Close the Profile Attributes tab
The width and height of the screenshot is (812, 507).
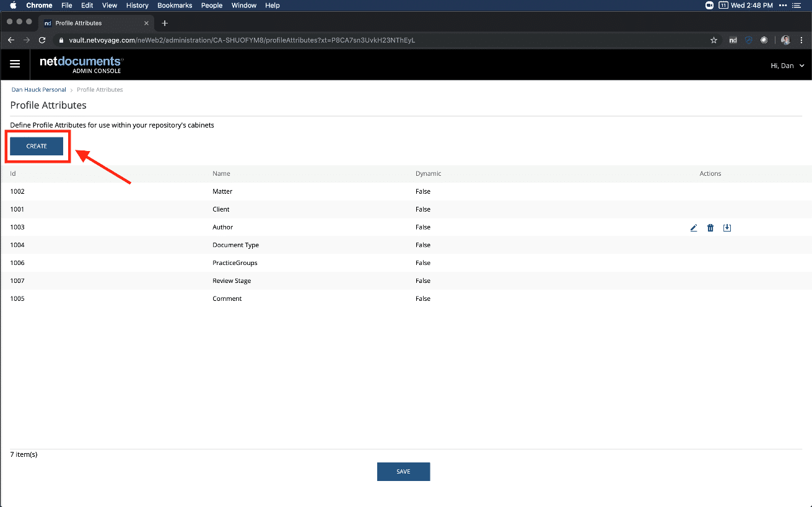[x=147, y=24]
